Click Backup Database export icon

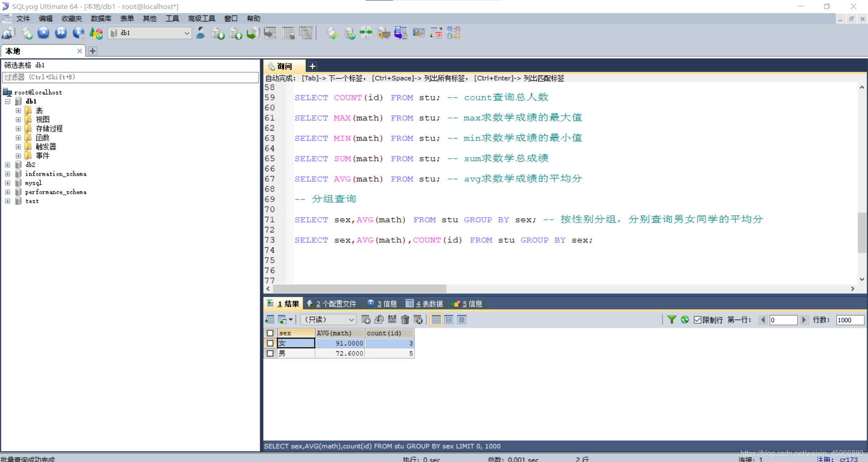point(236,33)
